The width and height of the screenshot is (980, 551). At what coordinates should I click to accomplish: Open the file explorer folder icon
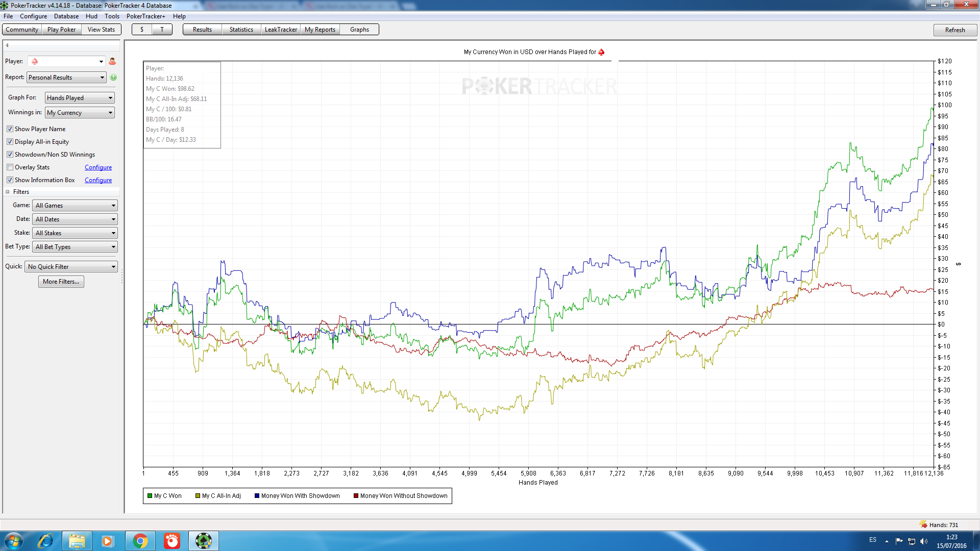(x=77, y=541)
